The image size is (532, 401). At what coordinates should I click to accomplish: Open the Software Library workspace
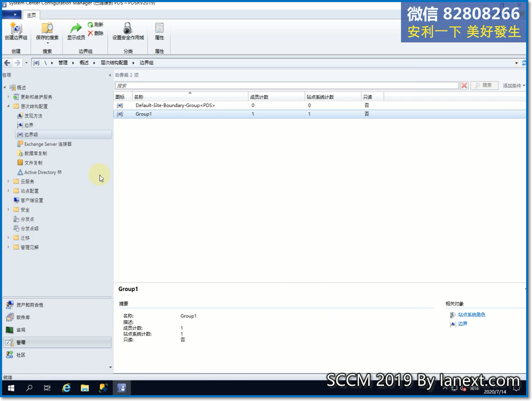pos(57,317)
